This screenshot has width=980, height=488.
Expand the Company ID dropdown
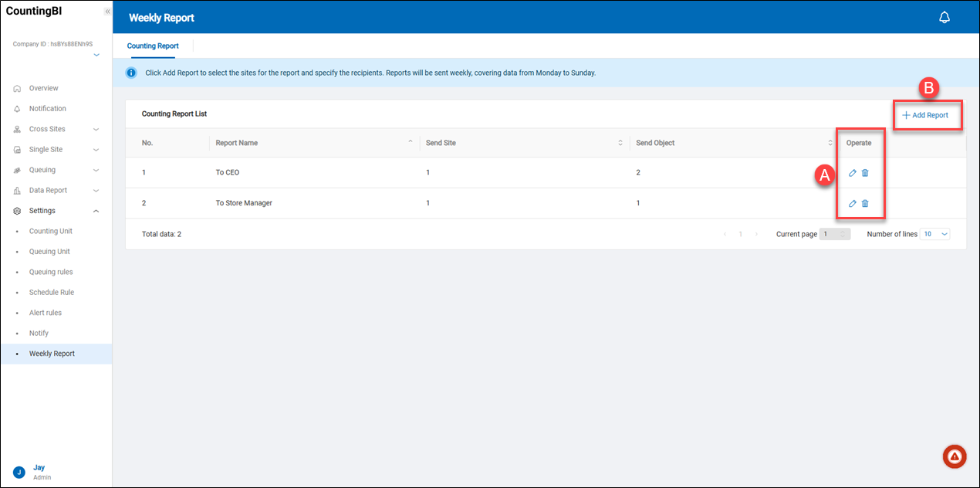(96, 56)
